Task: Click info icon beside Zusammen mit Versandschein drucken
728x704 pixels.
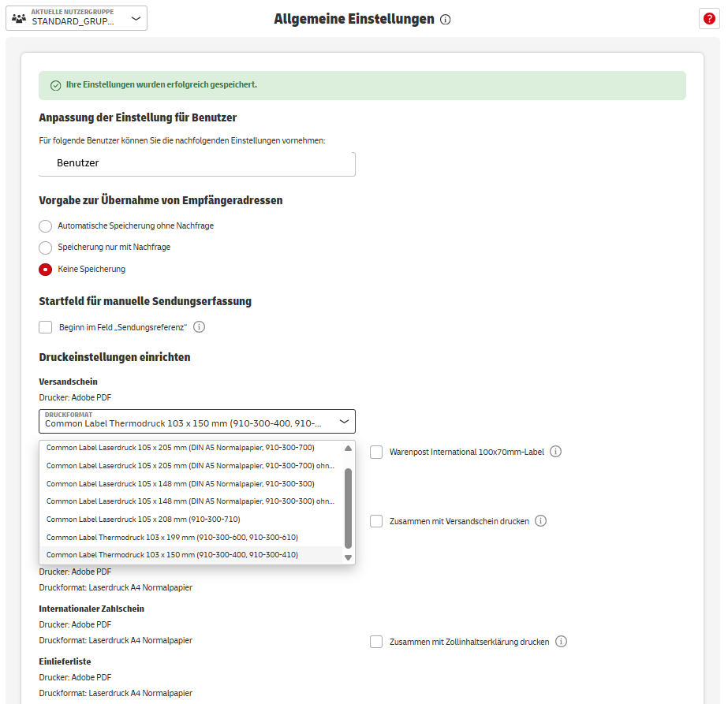Action: pyautogui.click(x=540, y=521)
